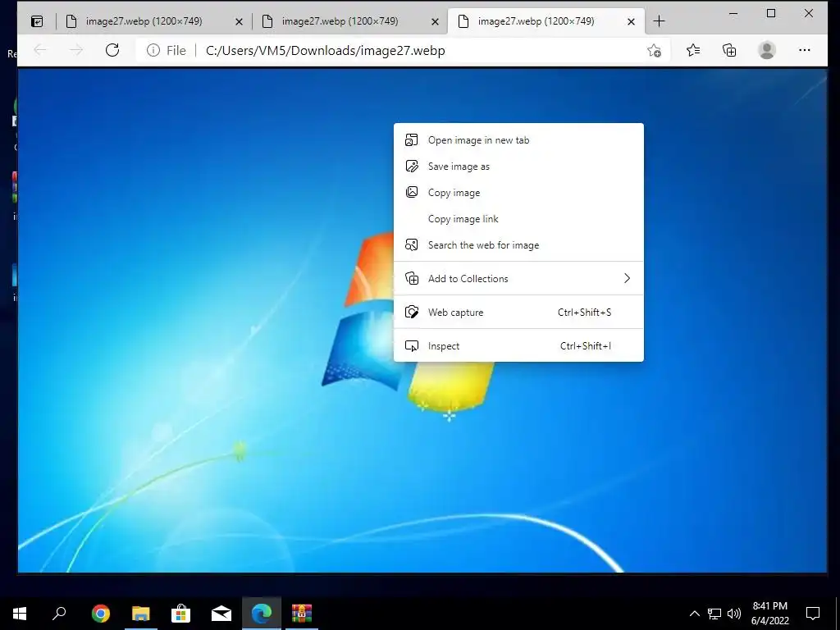Viewport: 840px width, 630px height.
Task: Select Copy image from context menu
Action: tap(518, 193)
